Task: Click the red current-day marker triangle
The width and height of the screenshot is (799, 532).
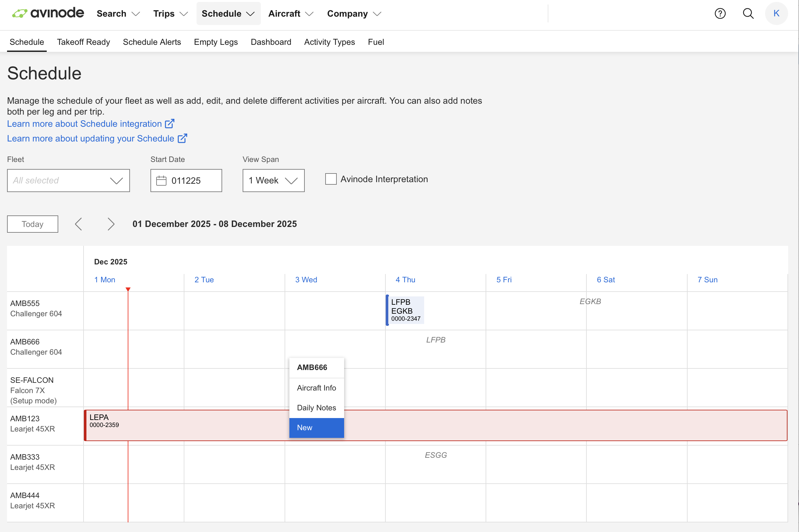Action: point(128,289)
